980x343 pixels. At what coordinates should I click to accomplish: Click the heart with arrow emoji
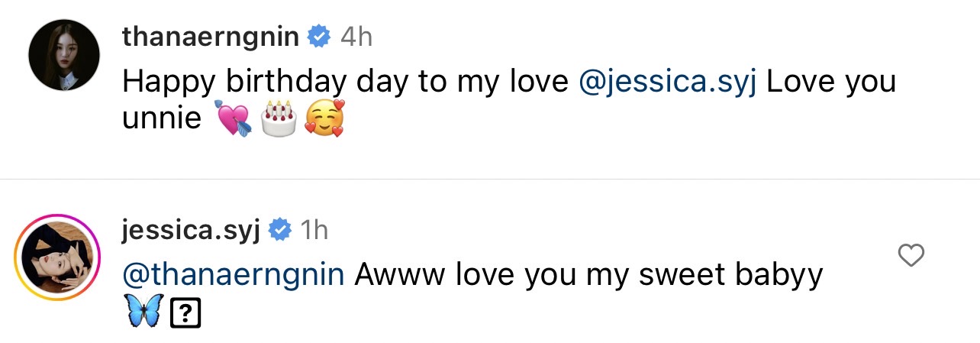tap(233, 119)
